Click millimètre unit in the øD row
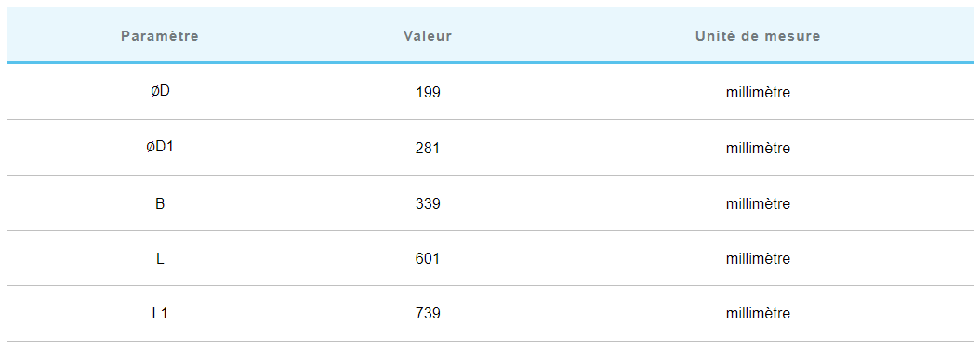This screenshot has width=980, height=351. (x=758, y=93)
